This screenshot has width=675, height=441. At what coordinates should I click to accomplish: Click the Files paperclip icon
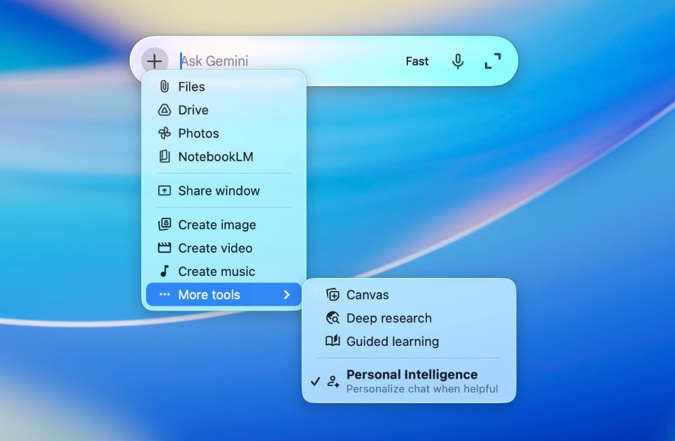pos(164,87)
